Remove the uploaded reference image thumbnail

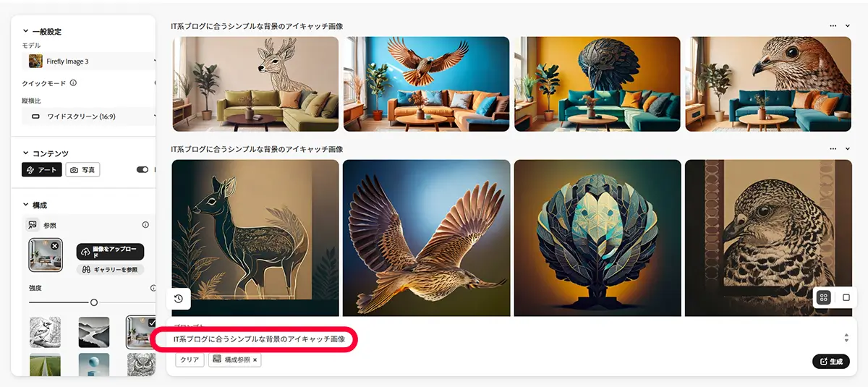pos(55,246)
